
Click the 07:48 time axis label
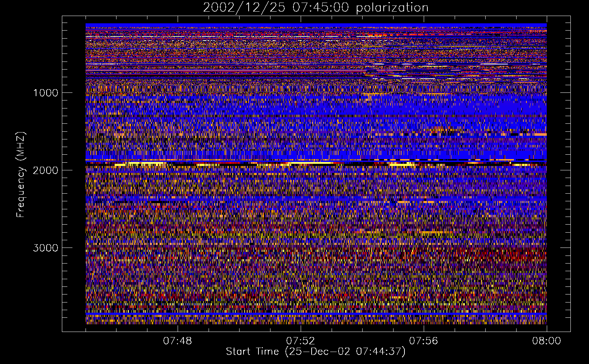(177, 341)
